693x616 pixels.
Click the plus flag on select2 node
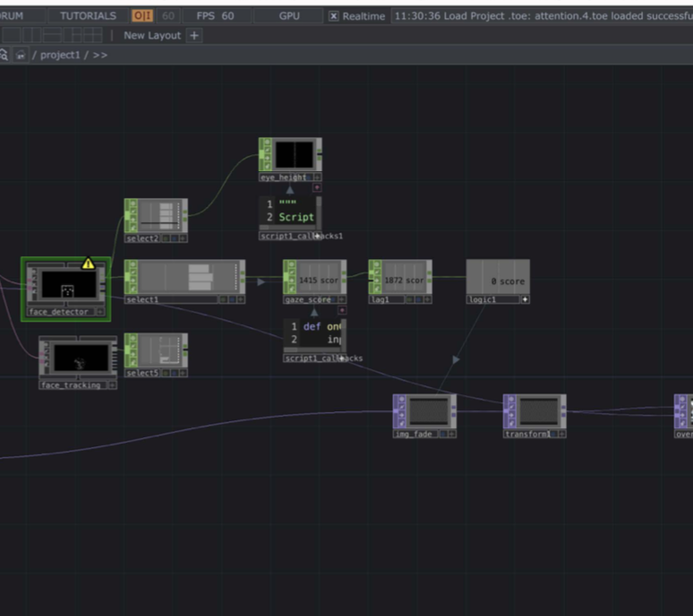[183, 238]
